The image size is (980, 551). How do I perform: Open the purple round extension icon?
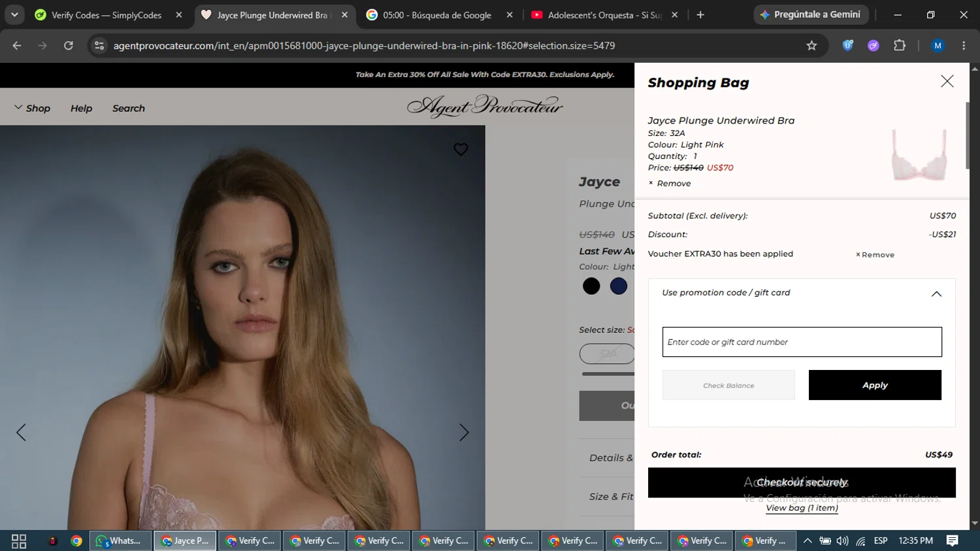[x=874, y=46]
